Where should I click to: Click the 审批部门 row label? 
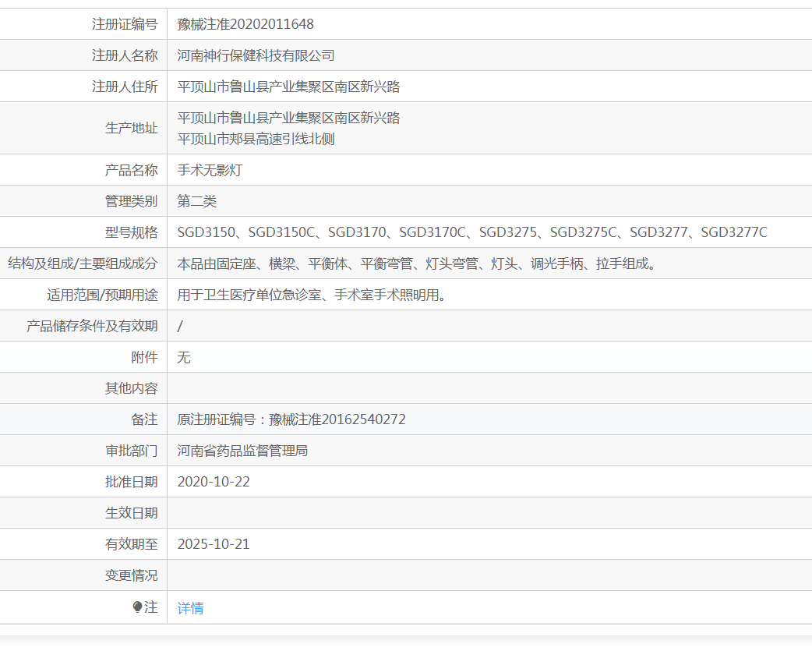tap(132, 451)
